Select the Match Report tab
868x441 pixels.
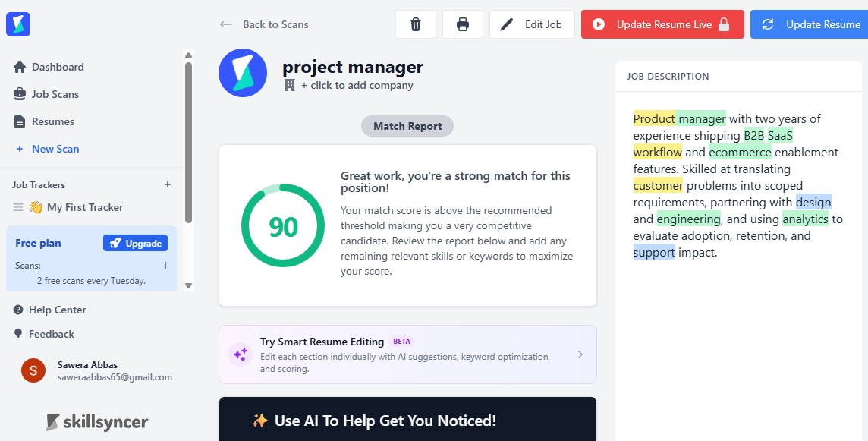pyautogui.click(x=407, y=126)
